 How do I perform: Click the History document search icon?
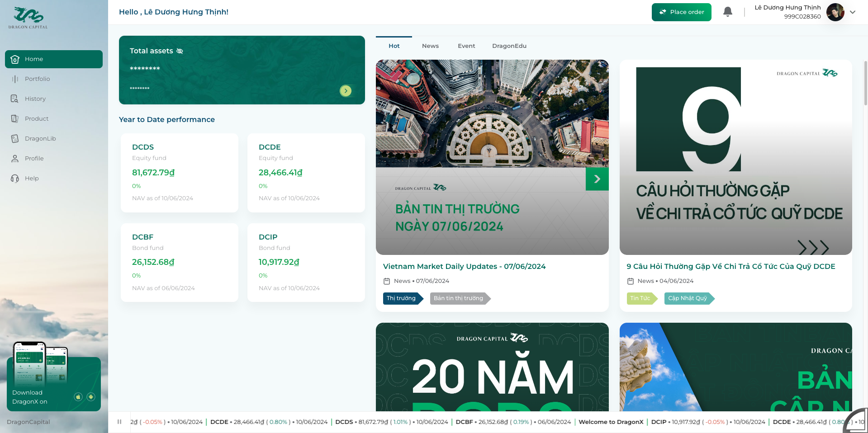(x=15, y=99)
